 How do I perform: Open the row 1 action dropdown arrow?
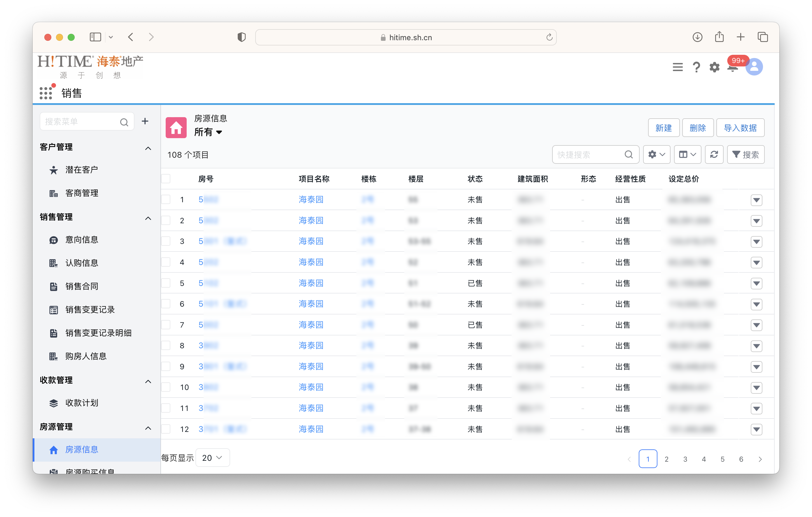[756, 200]
